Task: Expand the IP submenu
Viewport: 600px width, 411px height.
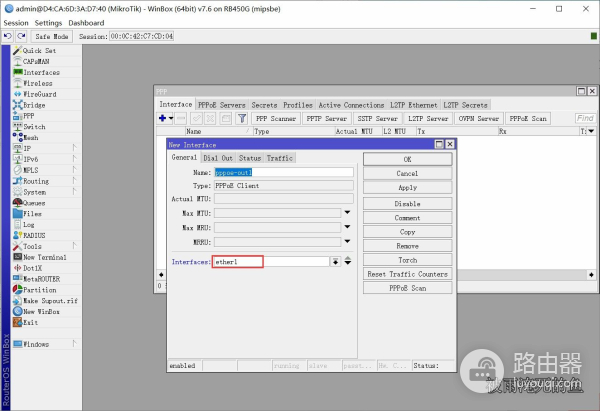Action: (x=75, y=148)
